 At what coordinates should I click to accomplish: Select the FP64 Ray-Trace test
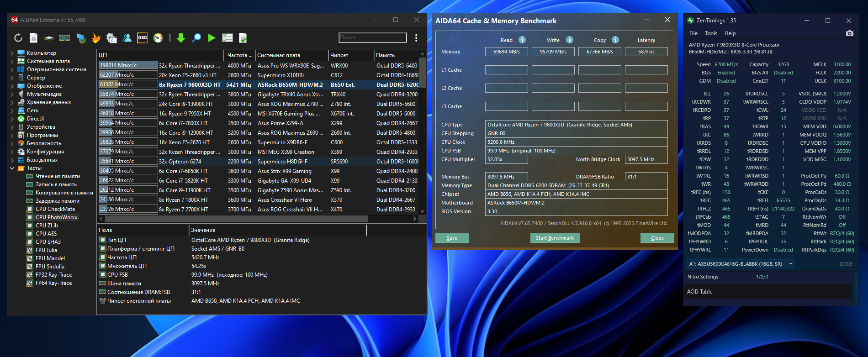click(x=53, y=283)
